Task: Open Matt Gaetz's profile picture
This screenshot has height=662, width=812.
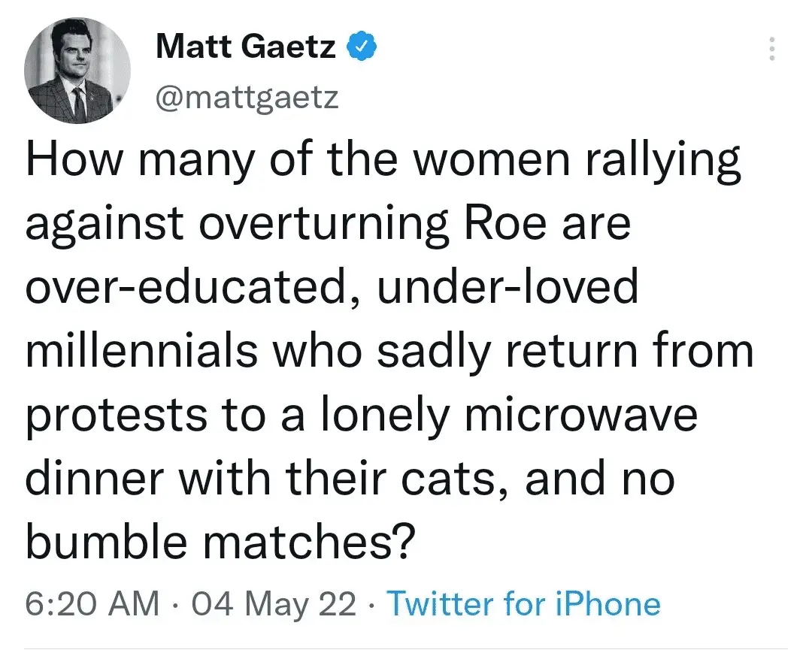Action: point(77,73)
